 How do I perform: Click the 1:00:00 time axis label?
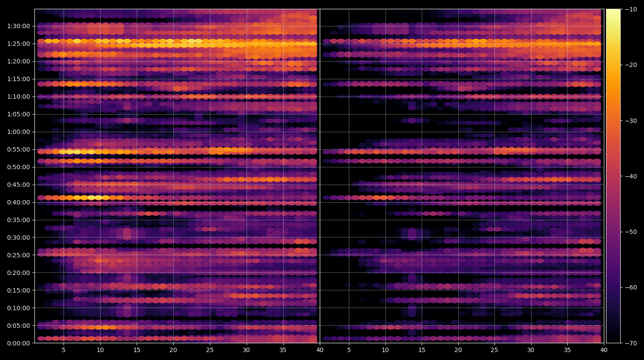tap(19, 132)
